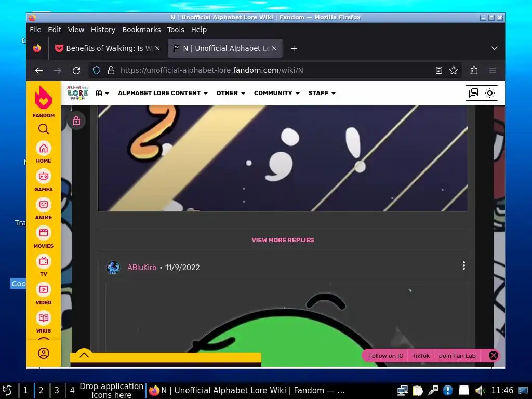Viewport: 532px width, 399px height.
Task: Reload the page
Action: (x=76, y=70)
